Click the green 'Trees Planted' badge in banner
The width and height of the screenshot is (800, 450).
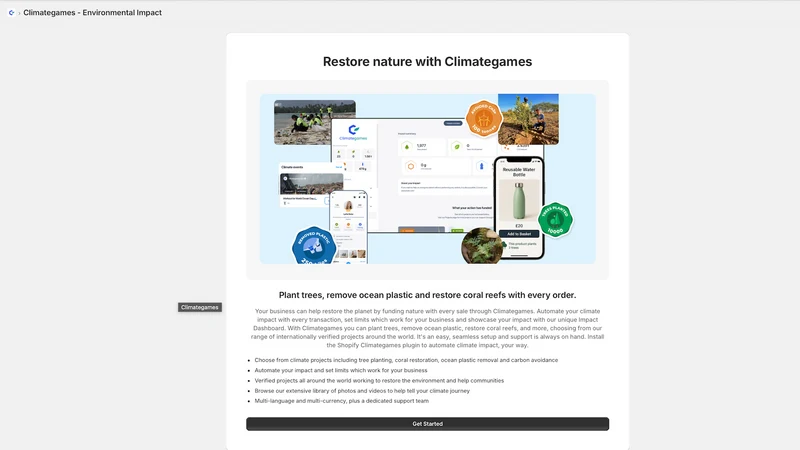click(555, 220)
